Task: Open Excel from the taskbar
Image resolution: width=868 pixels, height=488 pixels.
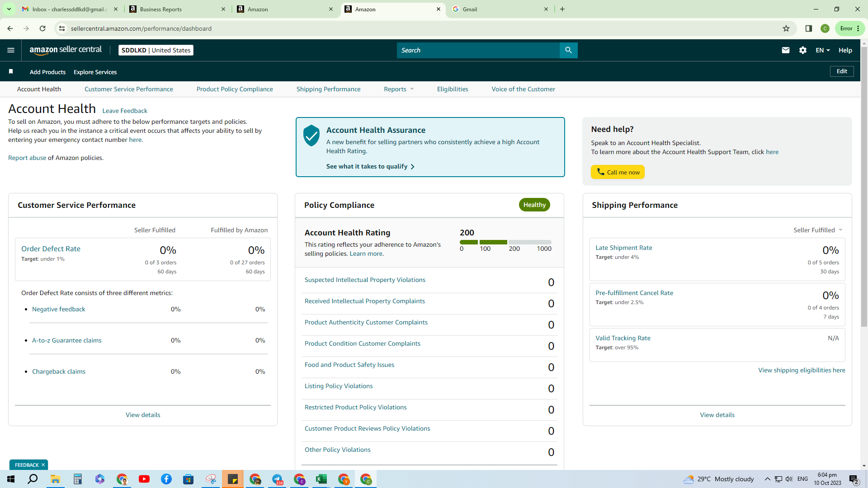Action: pyautogui.click(x=321, y=479)
